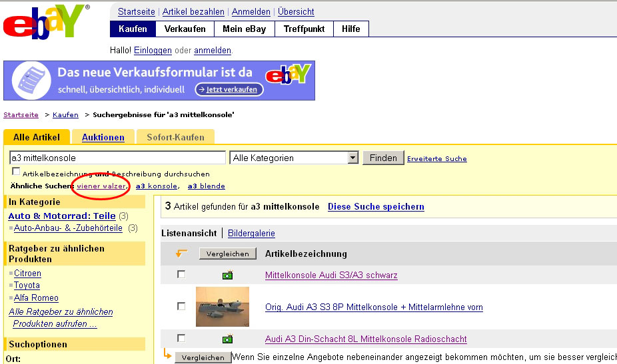The width and height of the screenshot is (617, 364).
Task: Open the Toyota guide link
Action: coord(27,285)
